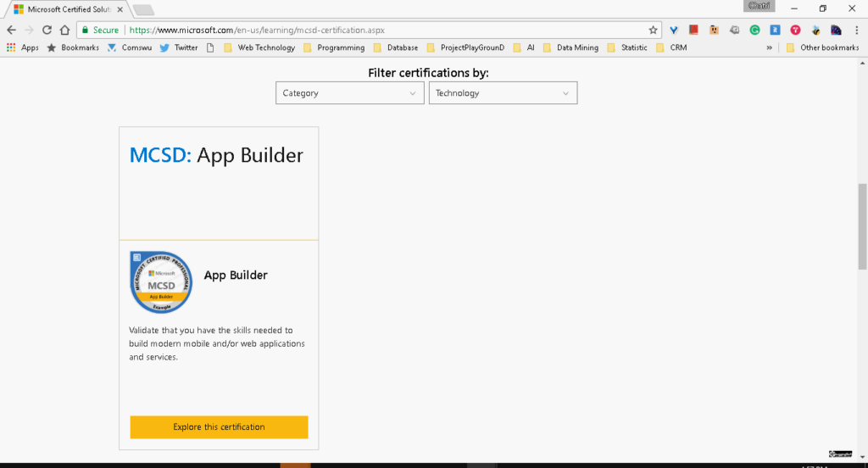This screenshot has height=468, width=868.
Task: Close the Microsoft Certified Solutions tab
Action: pos(120,9)
